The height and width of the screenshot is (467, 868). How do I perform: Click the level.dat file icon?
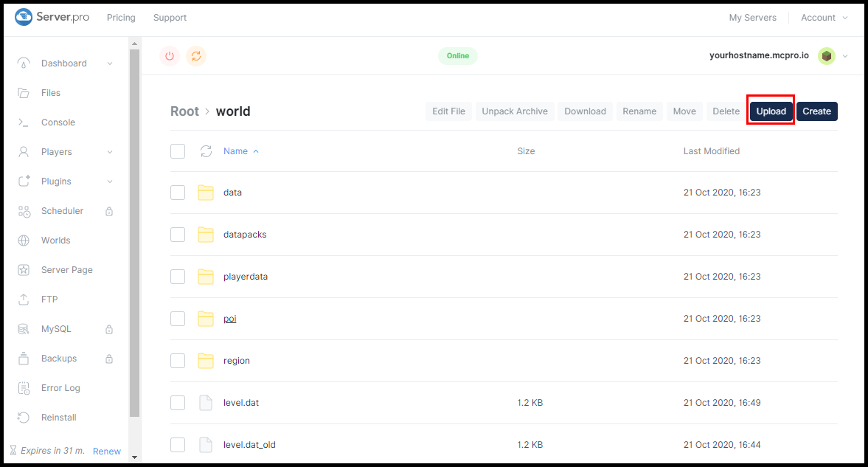click(x=205, y=403)
